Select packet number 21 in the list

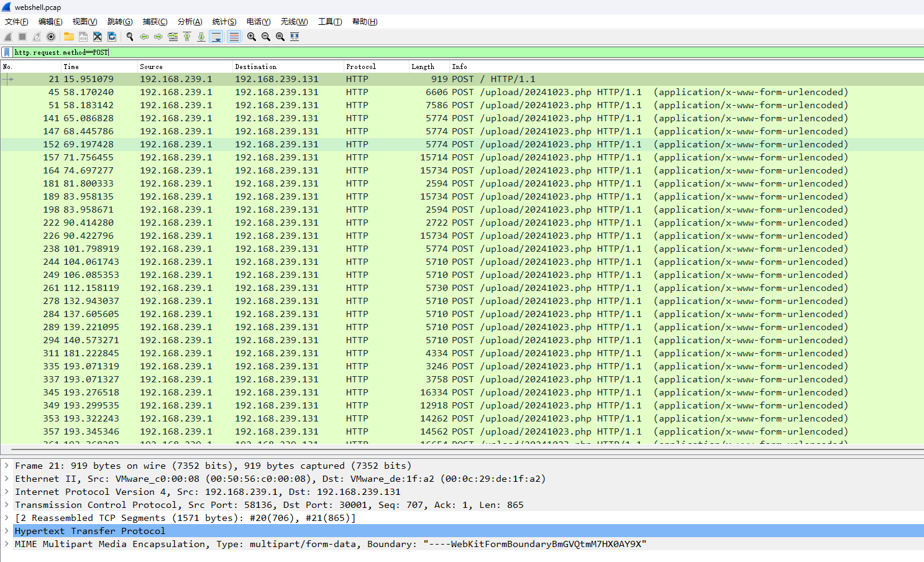pyautogui.click(x=462, y=79)
